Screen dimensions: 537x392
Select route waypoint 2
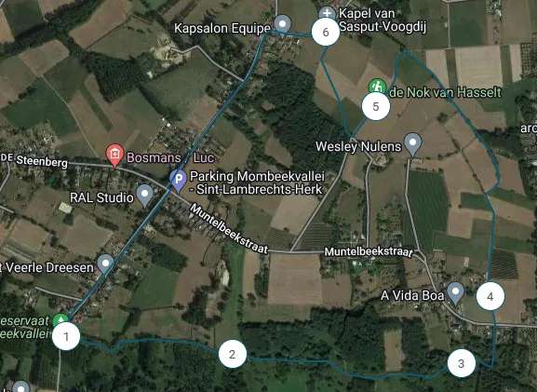(233, 354)
